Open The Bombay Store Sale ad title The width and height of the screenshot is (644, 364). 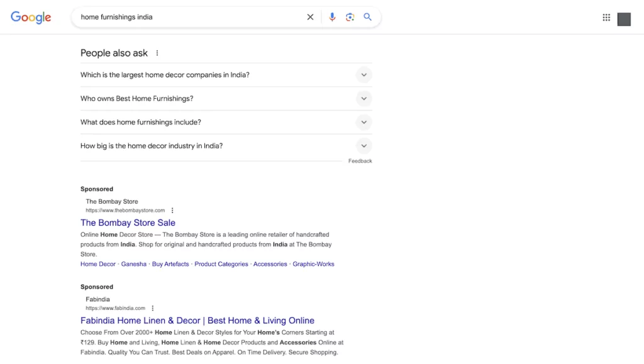pyautogui.click(x=128, y=223)
